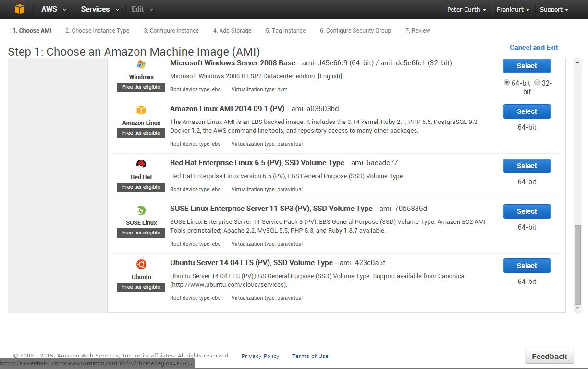Click the SUSE Linux green icon
The image size is (588, 369).
(x=141, y=210)
